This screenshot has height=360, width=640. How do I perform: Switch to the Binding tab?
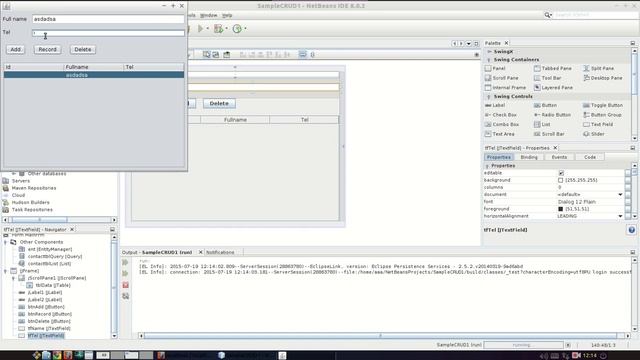pyautogui.click(x=529, y=157)
